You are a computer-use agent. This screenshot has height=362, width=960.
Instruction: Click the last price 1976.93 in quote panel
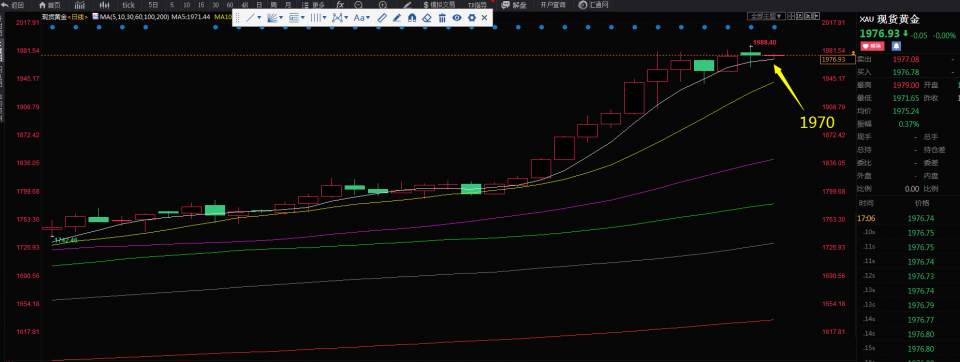point(880,34)
